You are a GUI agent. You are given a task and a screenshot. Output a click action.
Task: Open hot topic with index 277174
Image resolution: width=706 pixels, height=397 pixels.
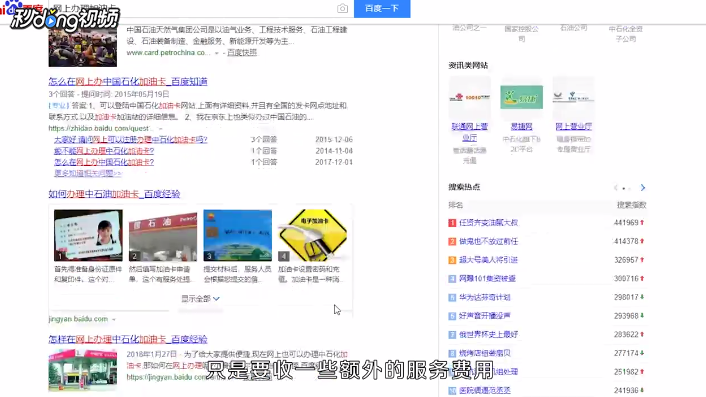(x=485, y=353)
